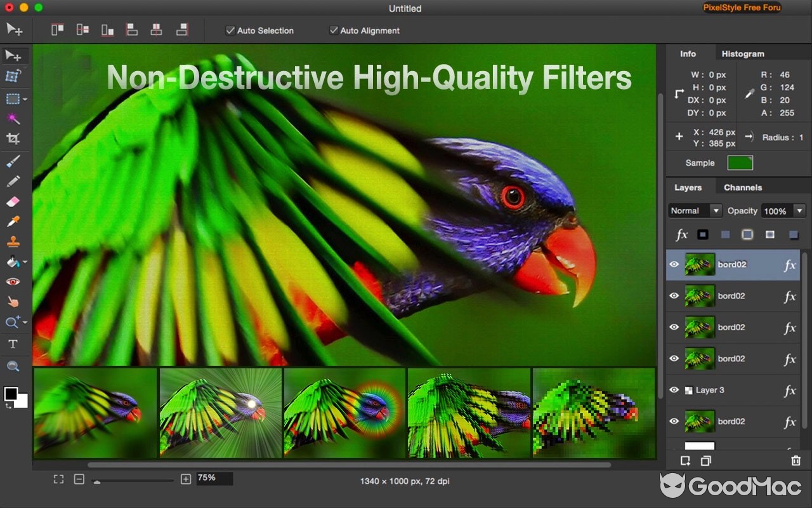Screen dimensions: 812x508
Task: Delete layer using the trash icon
Action: pyautogui.click(x=795, y=461)
